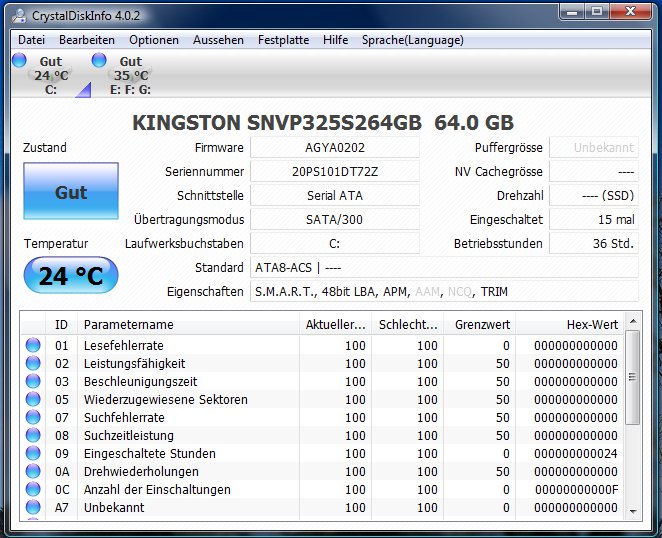Click the Betriebsstunden field 36 Std.

594,244
